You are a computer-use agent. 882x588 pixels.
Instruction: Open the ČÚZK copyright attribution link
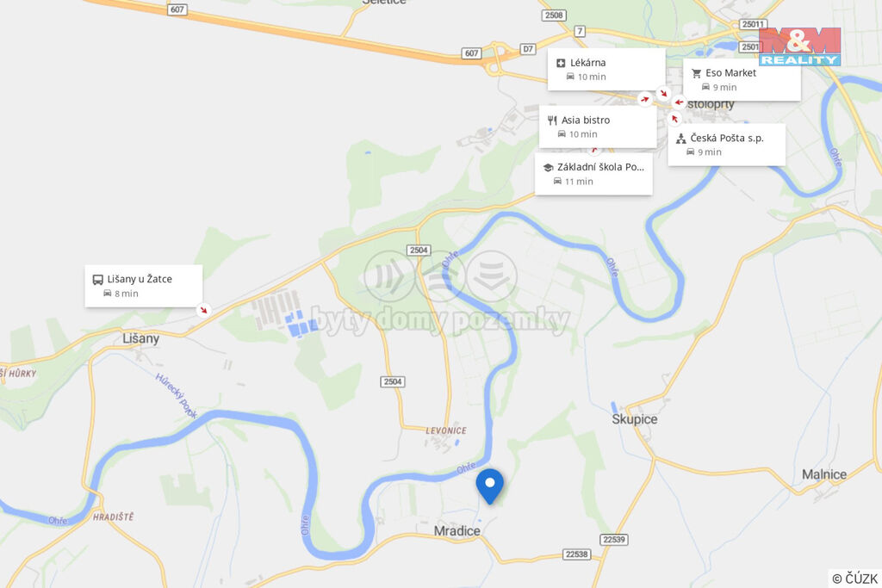(855, 579)
